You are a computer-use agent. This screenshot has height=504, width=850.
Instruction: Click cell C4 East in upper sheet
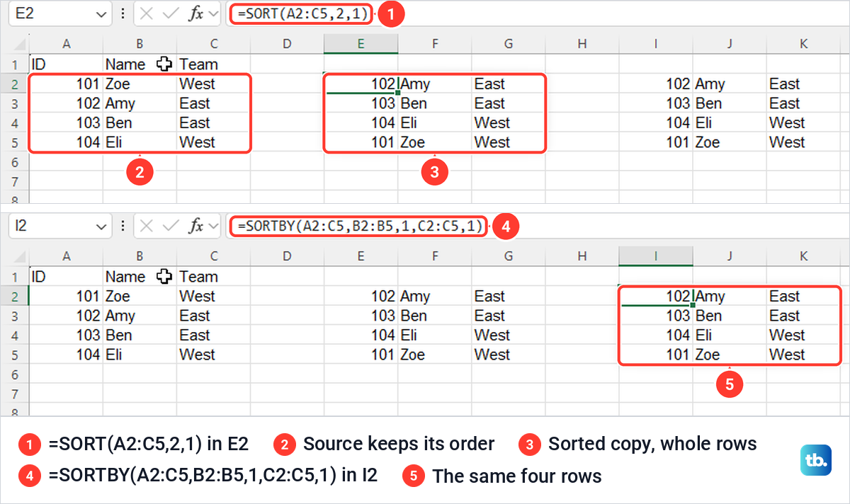coord(213,122)
